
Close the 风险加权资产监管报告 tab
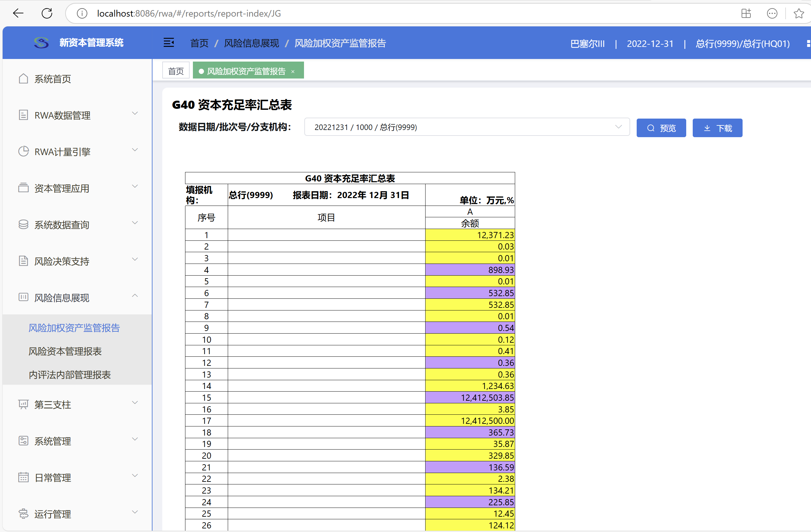[x=293, y=72]
